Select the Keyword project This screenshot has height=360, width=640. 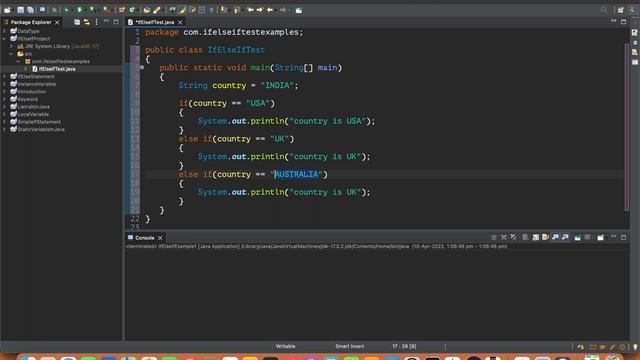[27, 99]
